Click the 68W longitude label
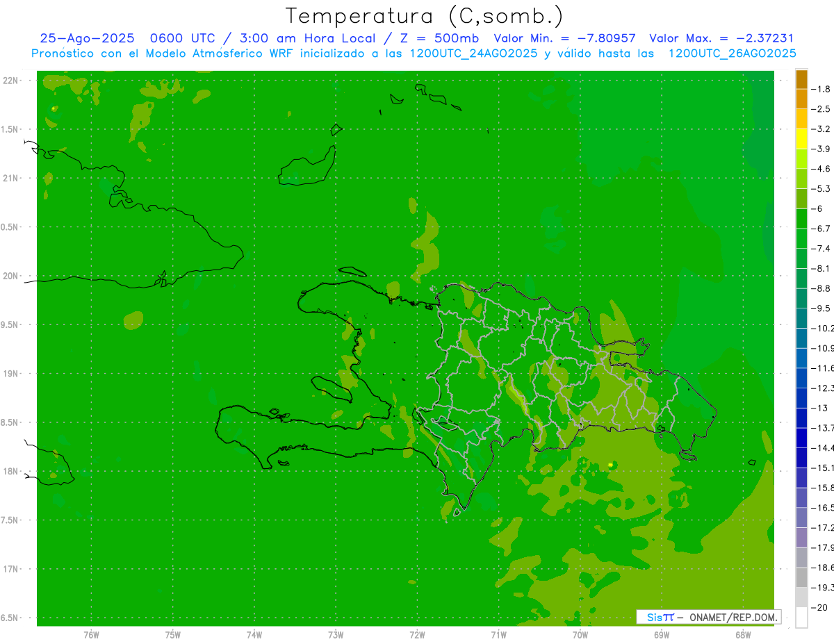 [x=743, y=634]
